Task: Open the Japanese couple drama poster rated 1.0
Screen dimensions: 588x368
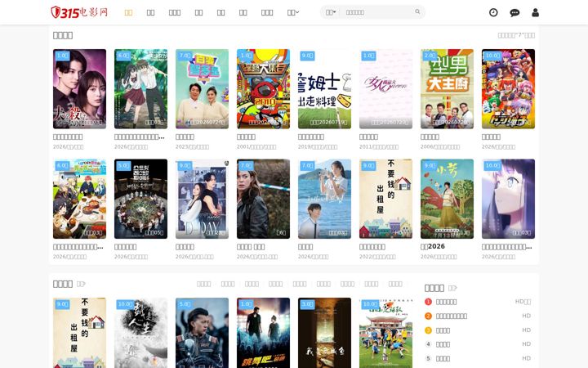Action: pos(79,88)
